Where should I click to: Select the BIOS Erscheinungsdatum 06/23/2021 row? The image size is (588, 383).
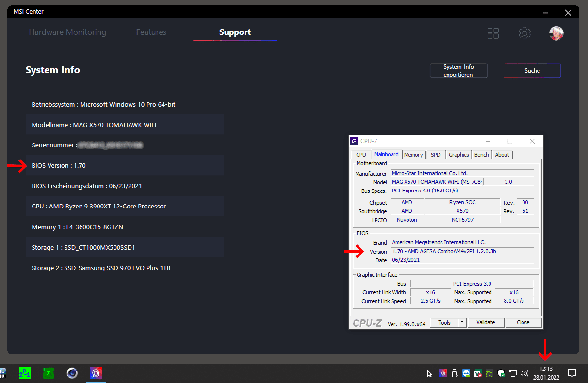(125, 186)
